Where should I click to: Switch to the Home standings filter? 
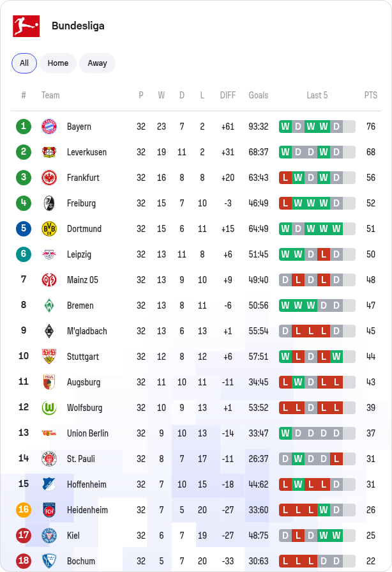coord(58,63)
